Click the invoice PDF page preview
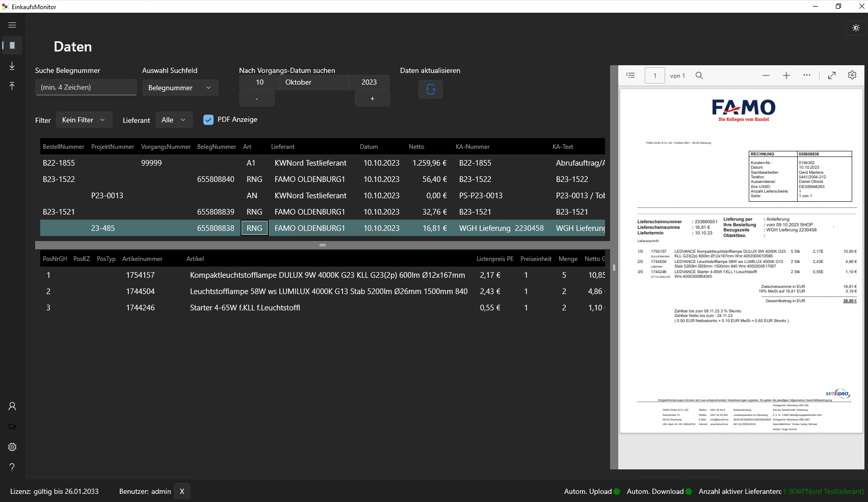This screenshot has height=502, width=868. click(741, 261)
